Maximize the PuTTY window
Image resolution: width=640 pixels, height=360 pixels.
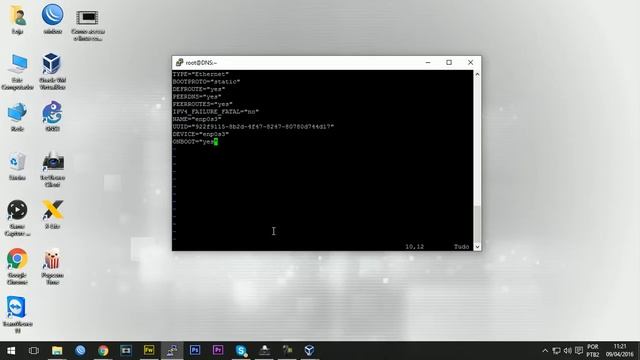click(449, 62)
